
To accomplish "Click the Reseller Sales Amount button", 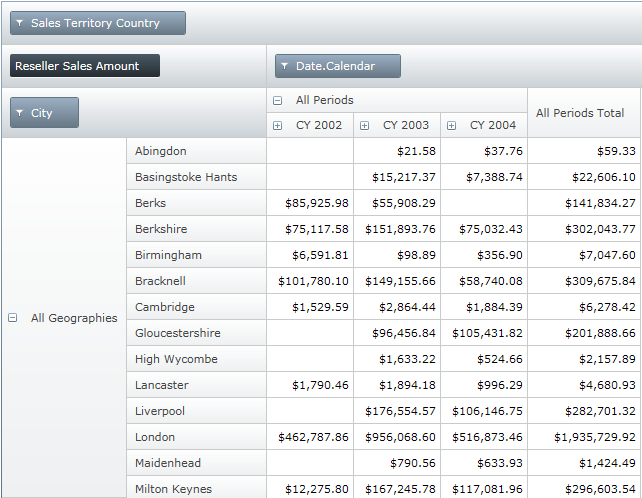I will click(x=84, y=66).
